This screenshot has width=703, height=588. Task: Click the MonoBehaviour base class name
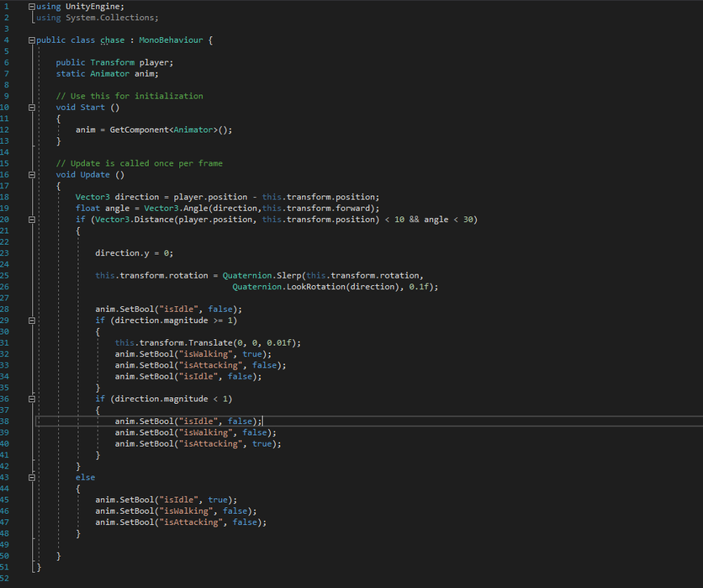171,40
